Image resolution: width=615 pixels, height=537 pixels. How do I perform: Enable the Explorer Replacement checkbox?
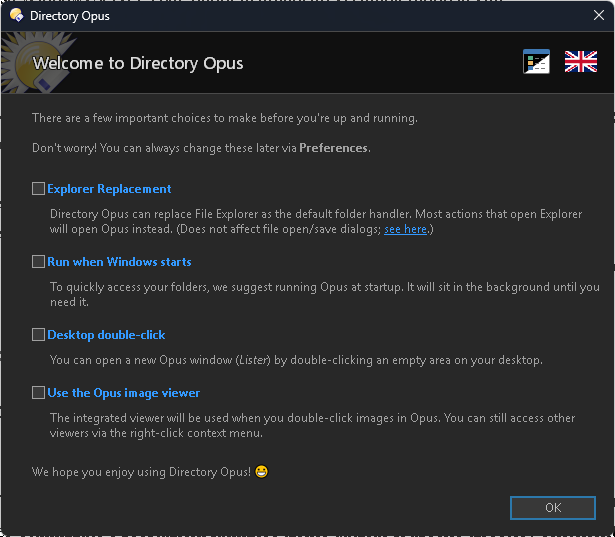pyautogui.click(x=38, y=189)
